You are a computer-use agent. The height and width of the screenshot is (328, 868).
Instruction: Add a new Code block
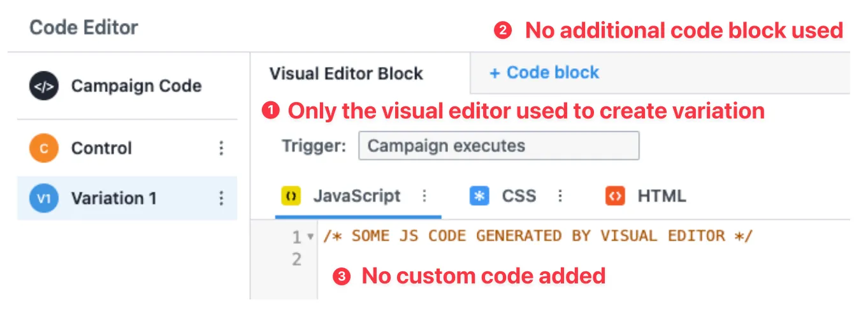(544, 73)
